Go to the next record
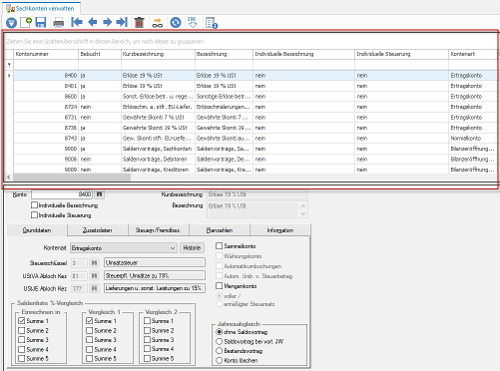The image size is (500, 371). 107,22
